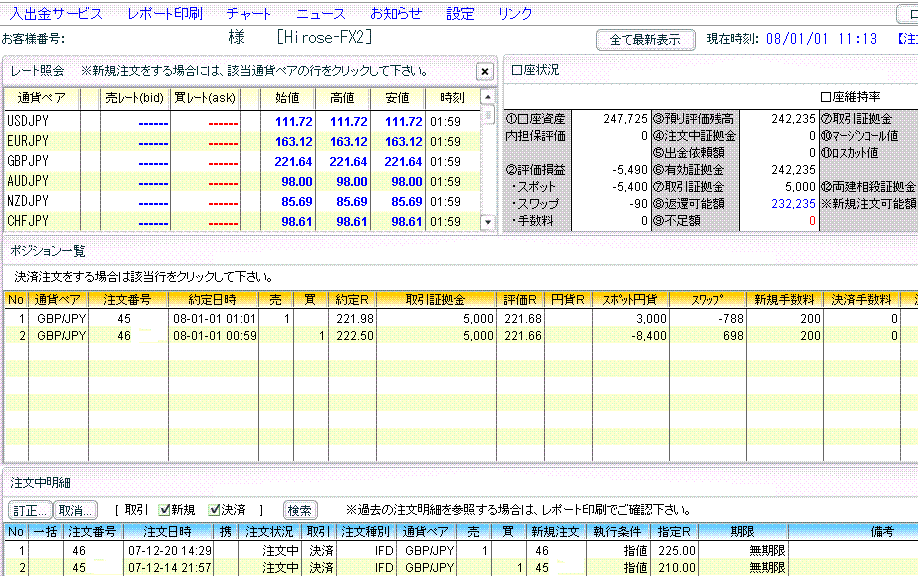Open the ニュース menu
Screen dimensions: 923x579
(321, 14)
